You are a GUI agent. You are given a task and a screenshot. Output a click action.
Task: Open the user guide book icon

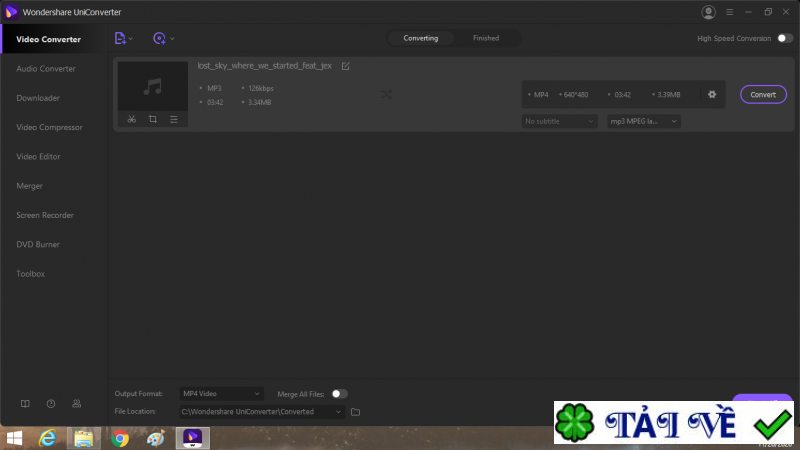pyautogui.click(x=25, y=404)
